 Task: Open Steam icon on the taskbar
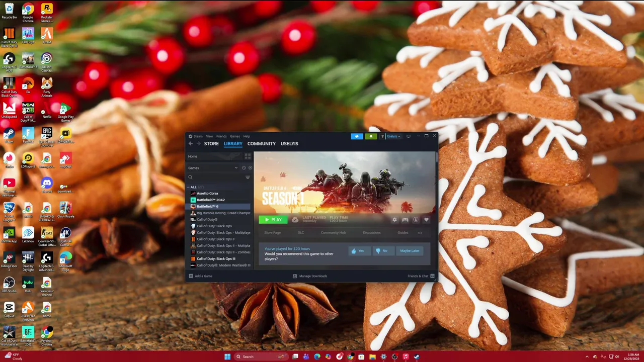(417, 356)
